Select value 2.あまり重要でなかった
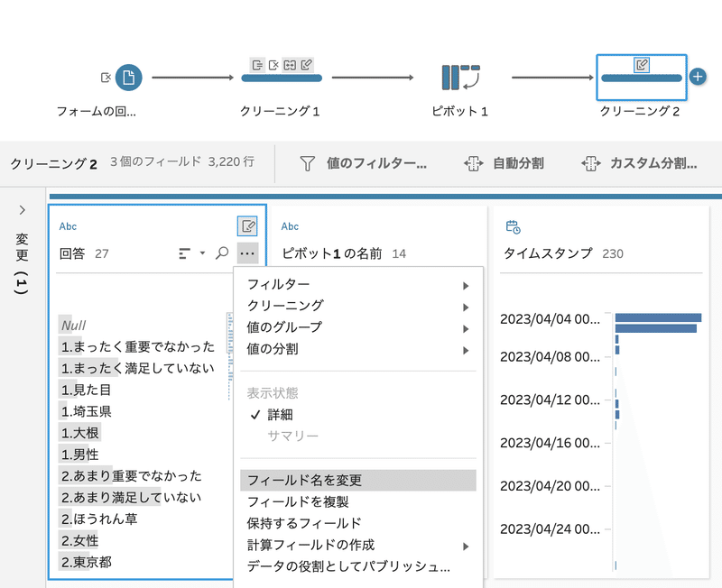 click(132, 476)
